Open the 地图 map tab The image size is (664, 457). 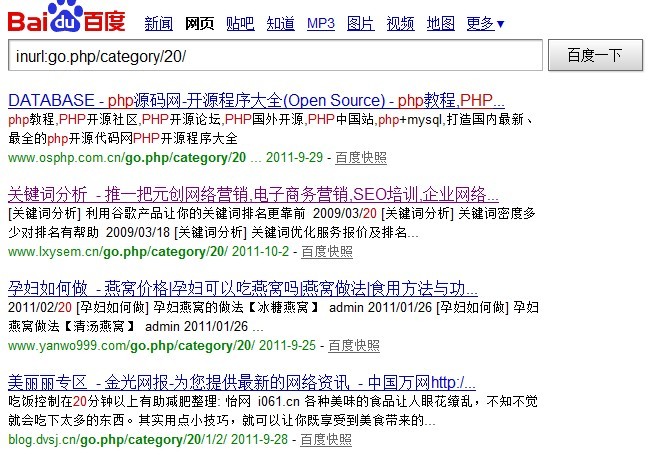point(440,24)
